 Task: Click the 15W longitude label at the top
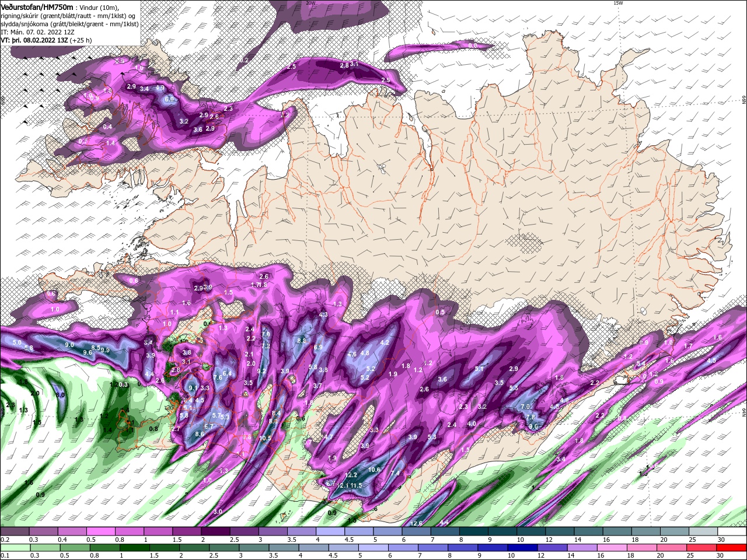pos(618,3)
